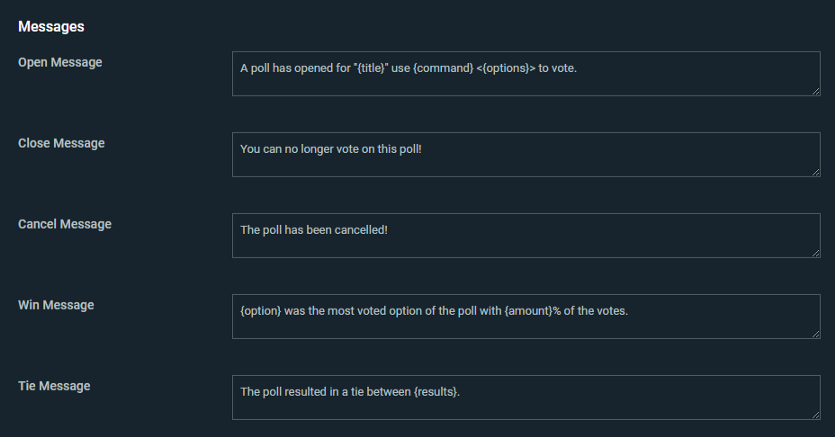
Task: Click the Open Message text box
Action: (526, 74)
